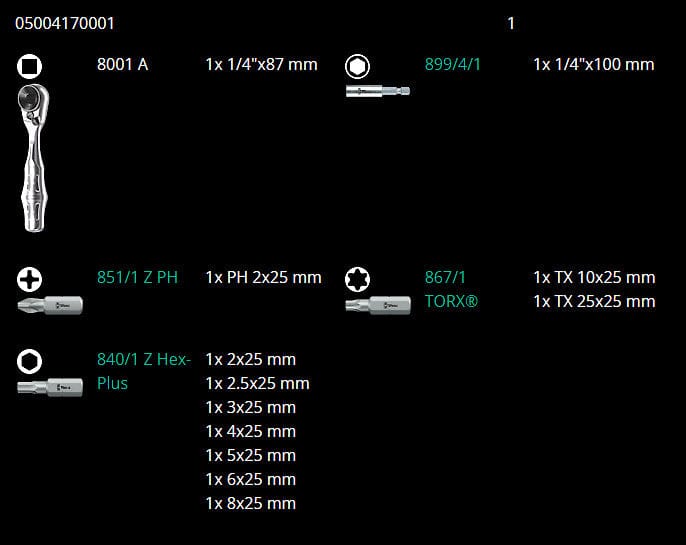
Task: Open the 840/1 Z Hex-Plus link
Action: (143, 371)
